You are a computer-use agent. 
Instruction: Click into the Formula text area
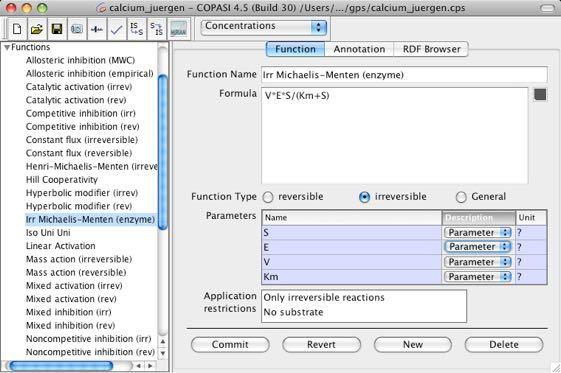(395, 136)
